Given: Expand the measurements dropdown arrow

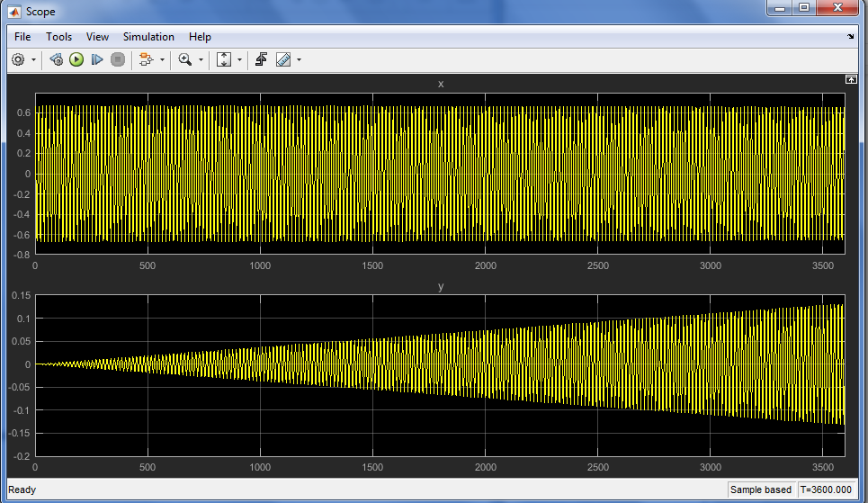Looking at the screenshot, I should [x=299, y=59].
